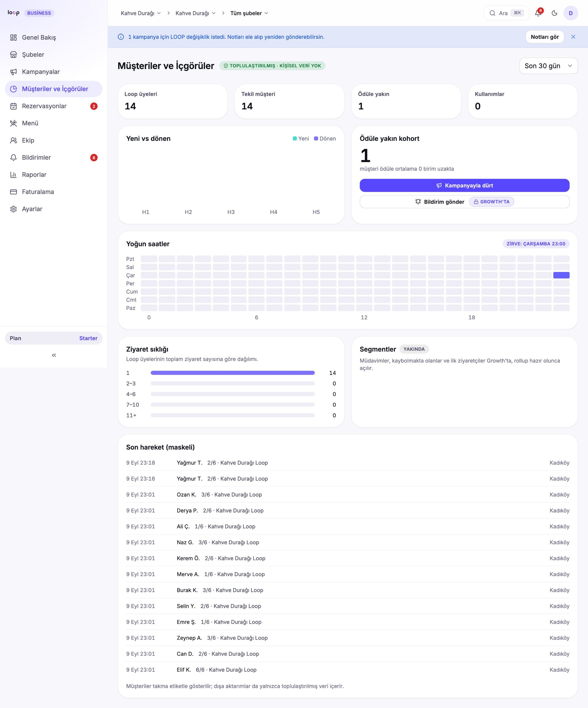588x708 pixels.
Task: Click the Derya P. activity row
Action: tap(348, 510)
